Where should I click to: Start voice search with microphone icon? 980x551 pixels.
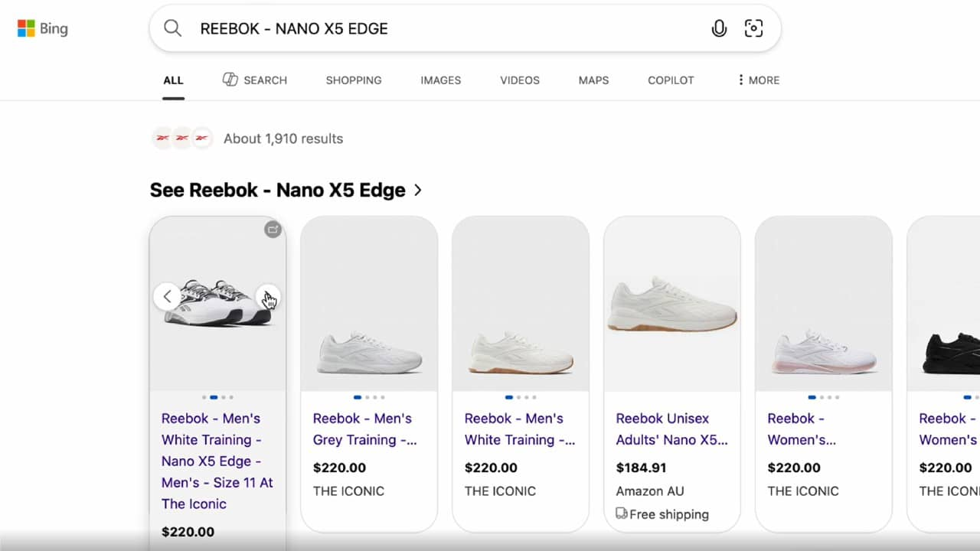coord(718,29)
